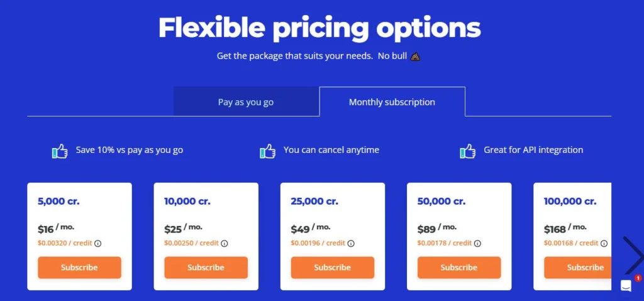Subscribe to the 25,000 credits plan
The width and height of the screenshot is (644, 301).
coord(332,268)
